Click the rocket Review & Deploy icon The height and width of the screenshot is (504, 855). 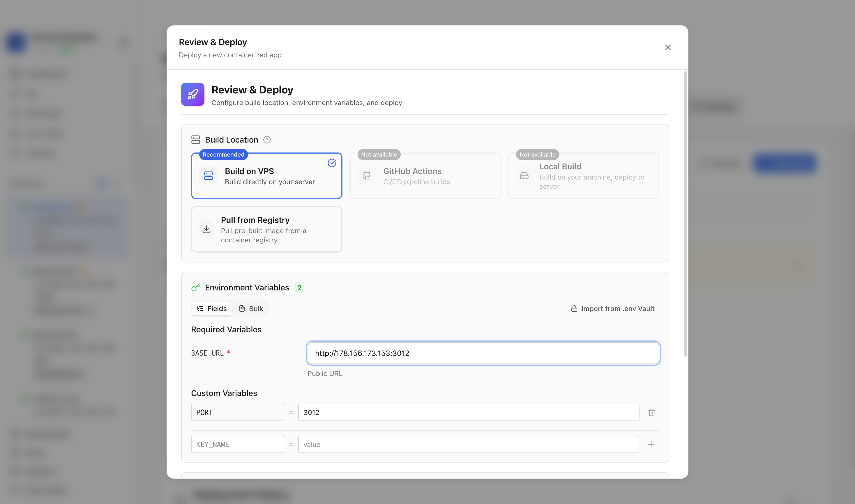point(193,94)
